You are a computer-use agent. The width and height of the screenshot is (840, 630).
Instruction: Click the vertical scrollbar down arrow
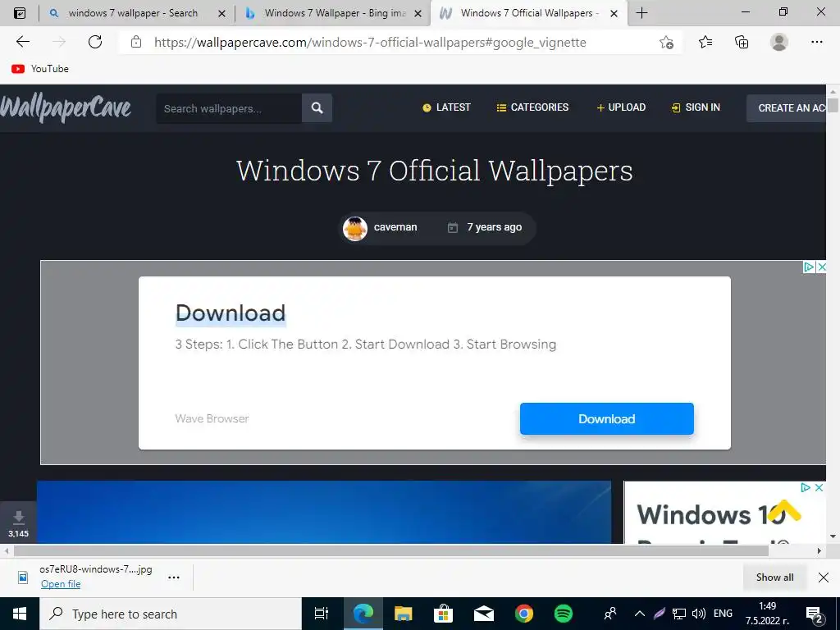click(x=833, y=536)
